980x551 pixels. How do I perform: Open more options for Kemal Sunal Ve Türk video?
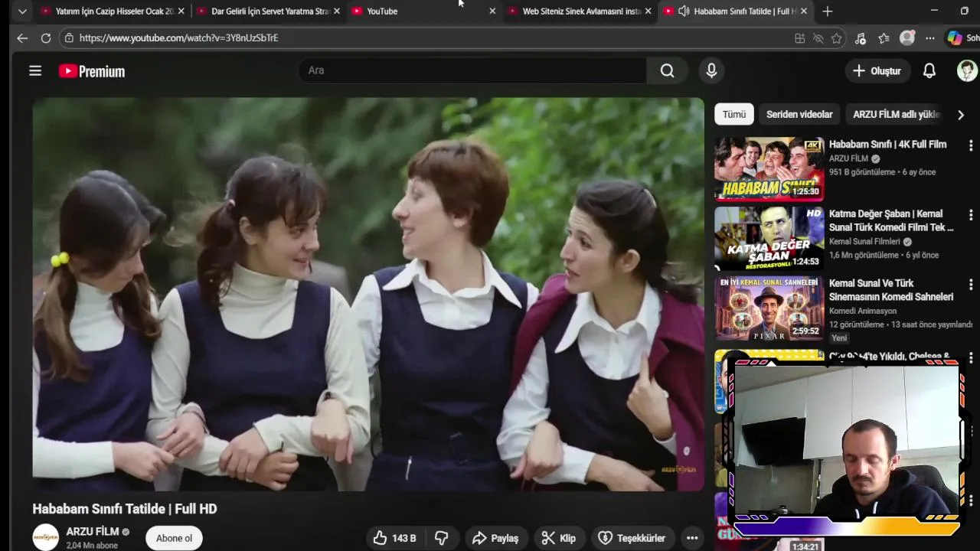coord(970,285)
